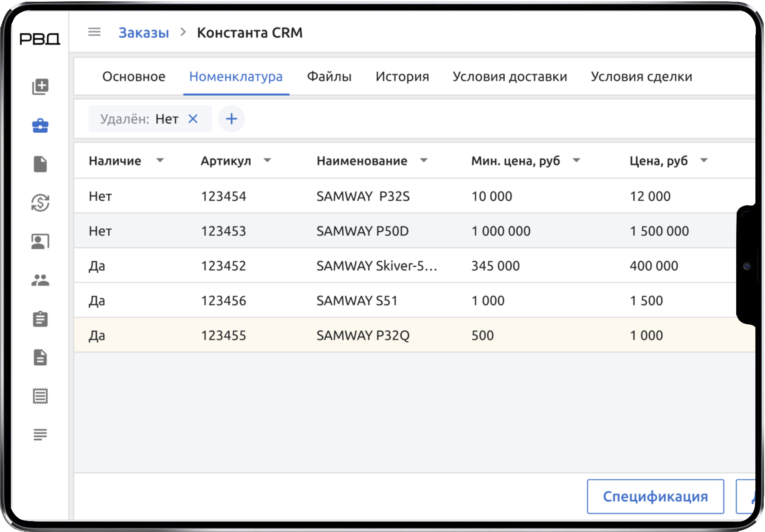Select the clients group icon in sidebar

point(40,280)
